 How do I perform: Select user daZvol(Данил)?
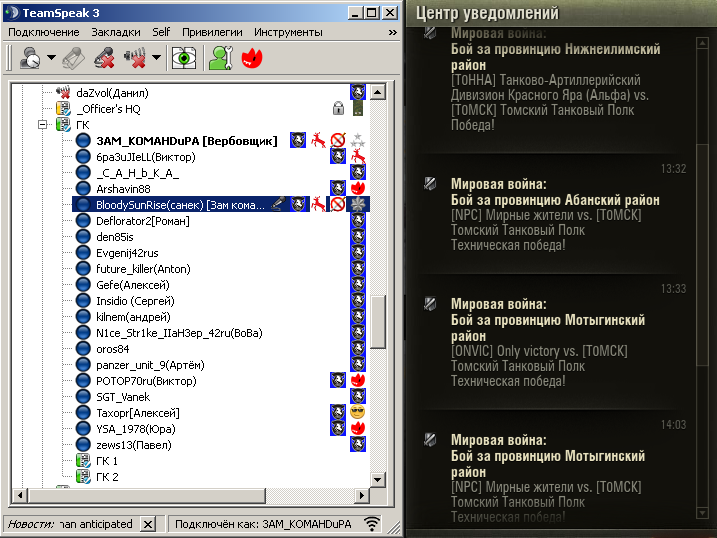pos(112,93)
